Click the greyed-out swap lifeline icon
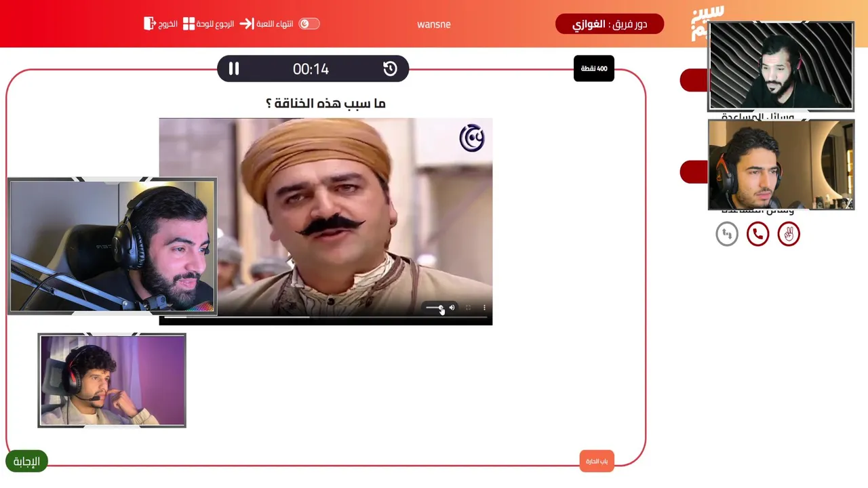Screen dimensions: 868x488 pos(727,235)
